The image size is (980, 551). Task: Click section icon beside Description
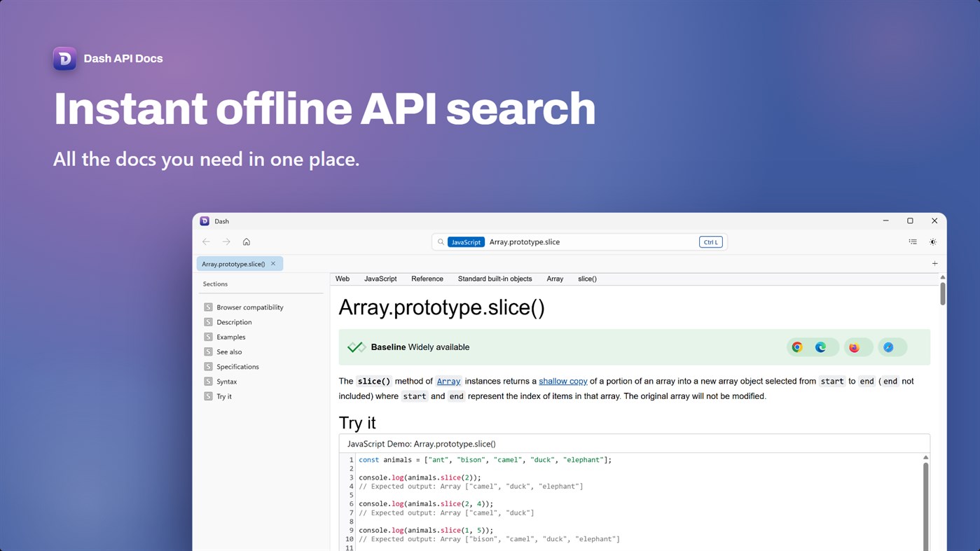pyautogui.click(x=208, y=322)
